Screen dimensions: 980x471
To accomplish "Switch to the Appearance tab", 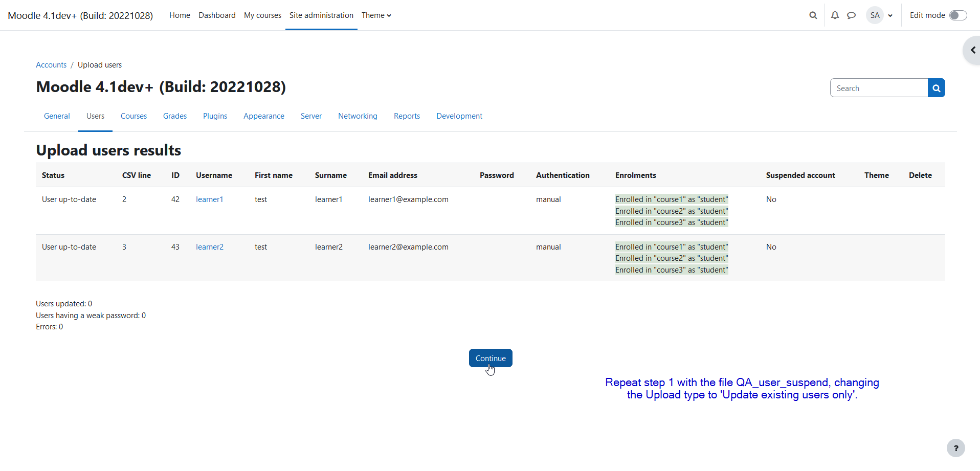I will click(264, 116).
